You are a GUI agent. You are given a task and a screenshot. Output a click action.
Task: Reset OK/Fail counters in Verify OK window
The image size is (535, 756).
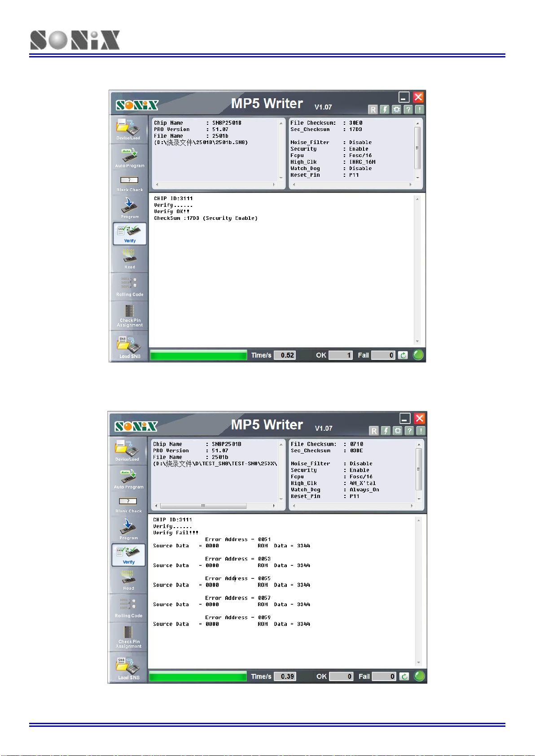click(403, 355)
